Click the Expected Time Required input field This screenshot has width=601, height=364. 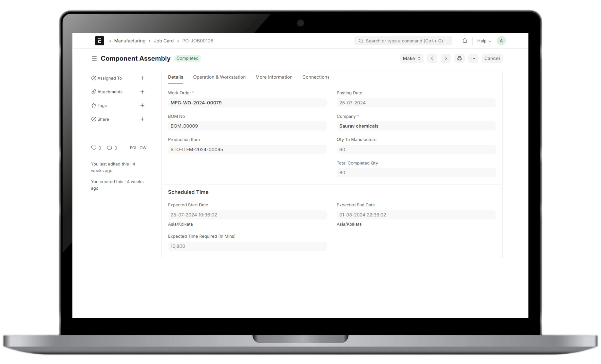[247, 246]
